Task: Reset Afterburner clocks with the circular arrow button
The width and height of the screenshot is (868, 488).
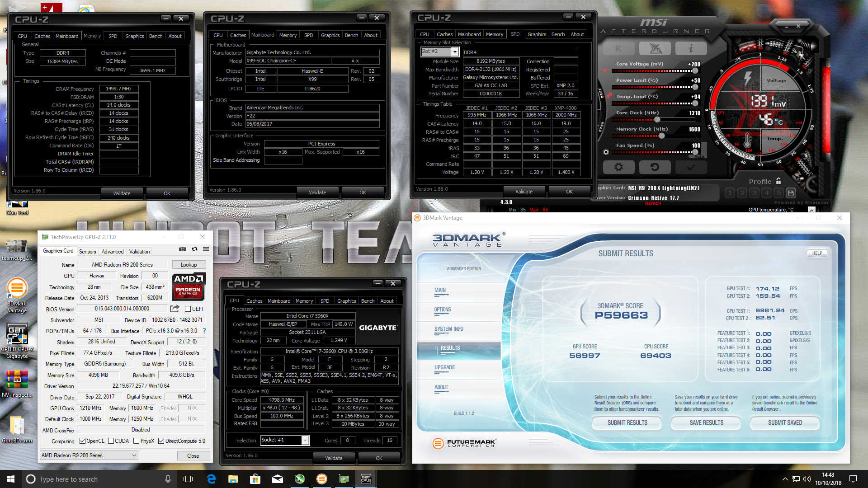Action: 655,167
